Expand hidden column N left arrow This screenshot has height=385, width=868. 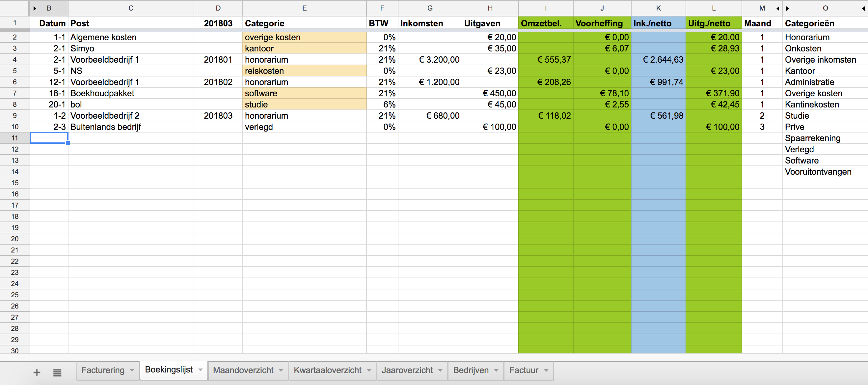pyautogui.click(x=778, y=8)
